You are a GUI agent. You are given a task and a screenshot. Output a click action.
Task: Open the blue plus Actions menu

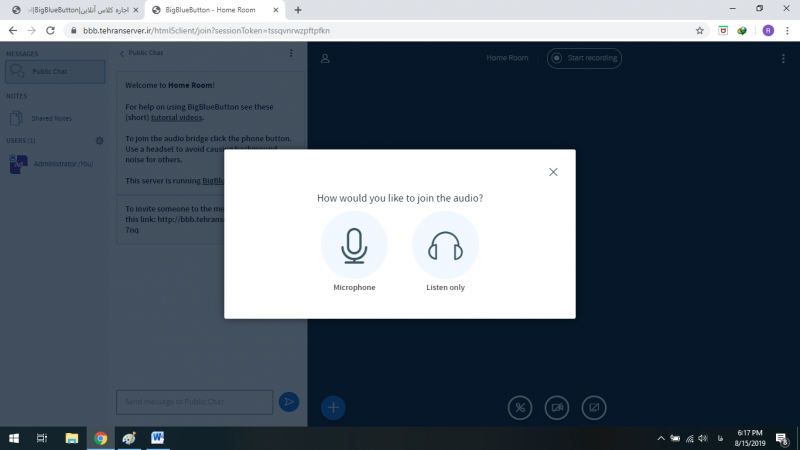tap(333, 407)
